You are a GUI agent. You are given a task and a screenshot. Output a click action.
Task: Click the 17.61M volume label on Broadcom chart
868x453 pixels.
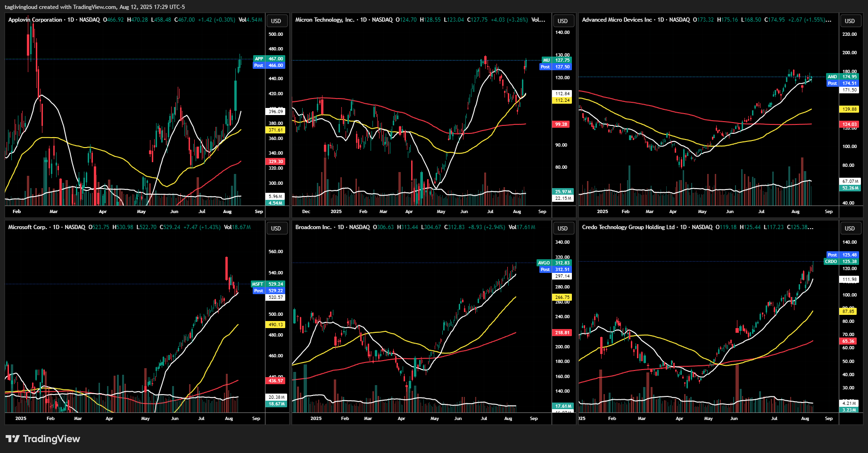click(563, 406)
